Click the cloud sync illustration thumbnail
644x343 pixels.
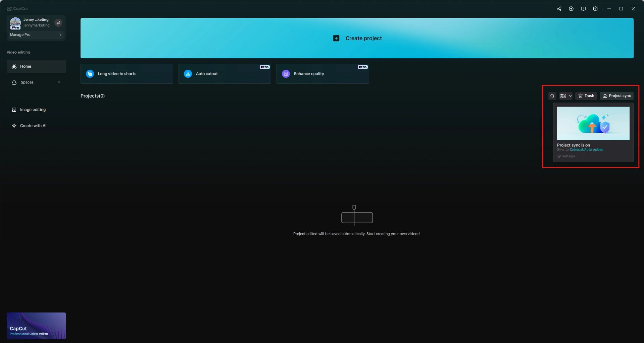[x=593, y=123]
